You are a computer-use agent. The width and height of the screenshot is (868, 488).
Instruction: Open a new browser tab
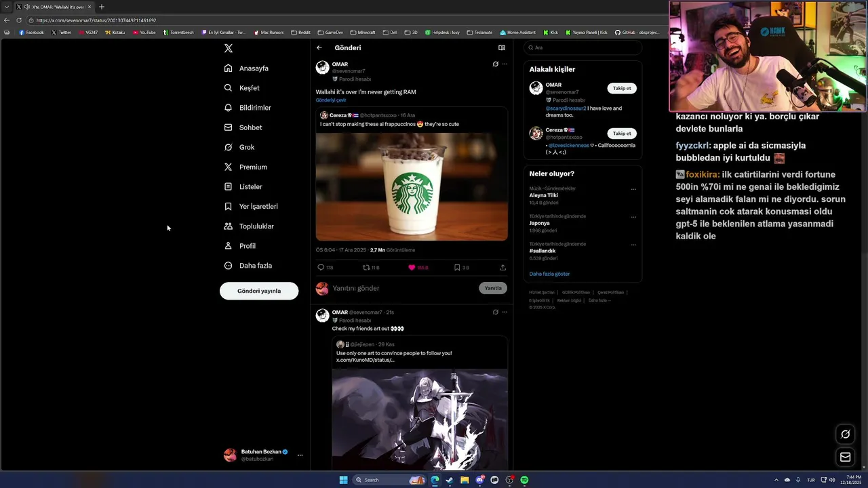click(102, 7)
